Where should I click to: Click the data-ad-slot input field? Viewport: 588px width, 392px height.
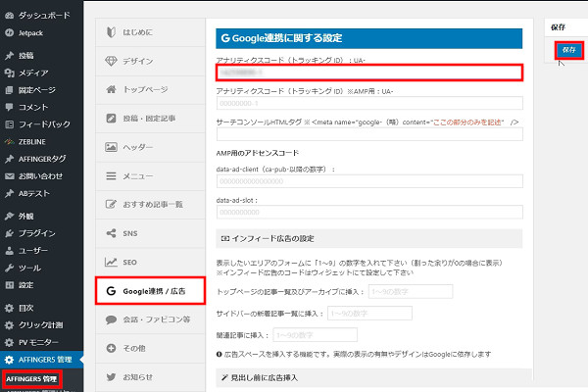[x=369, y=212]
